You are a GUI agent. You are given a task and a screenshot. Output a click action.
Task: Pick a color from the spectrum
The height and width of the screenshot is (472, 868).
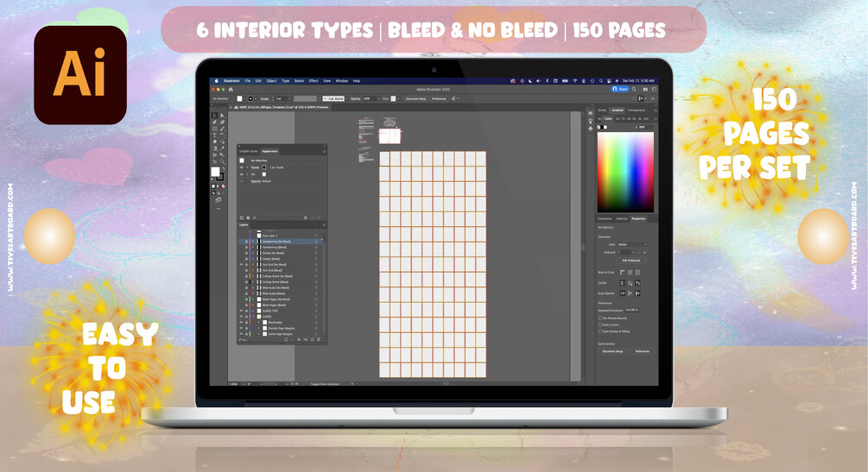coord(625,172)
